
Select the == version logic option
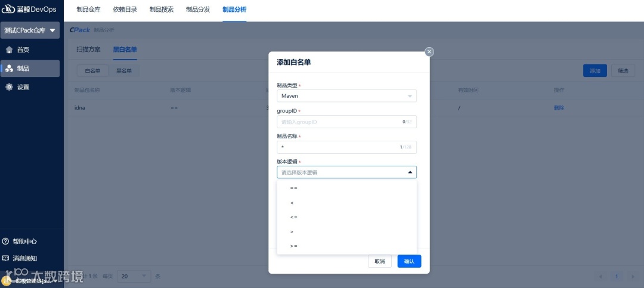346,188
